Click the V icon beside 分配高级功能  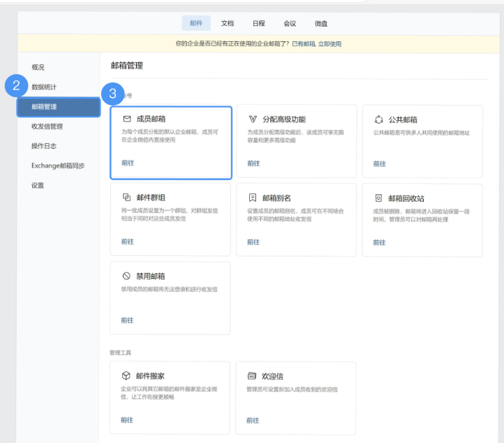click(x=253, y=119)
